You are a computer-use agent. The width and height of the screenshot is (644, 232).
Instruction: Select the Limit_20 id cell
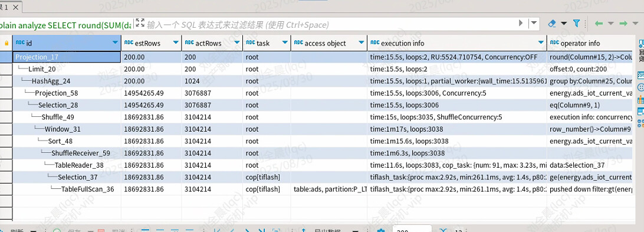67,69
